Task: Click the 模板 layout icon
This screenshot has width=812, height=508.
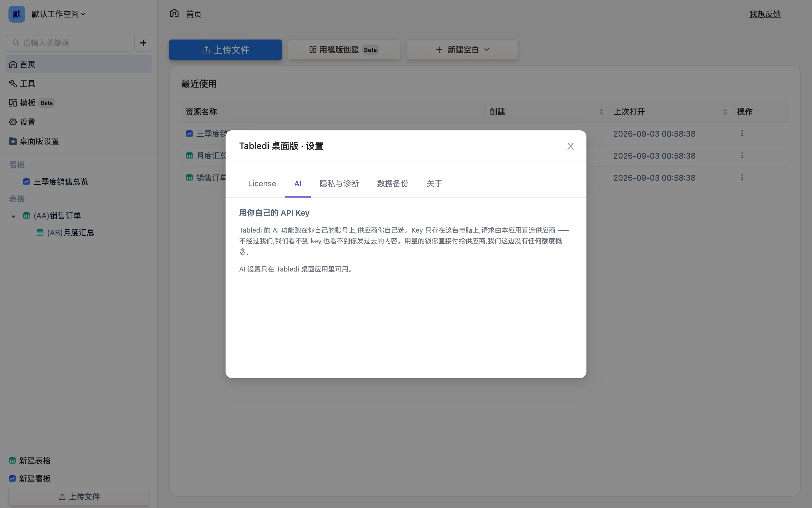Action: click(x=13, y=103)
